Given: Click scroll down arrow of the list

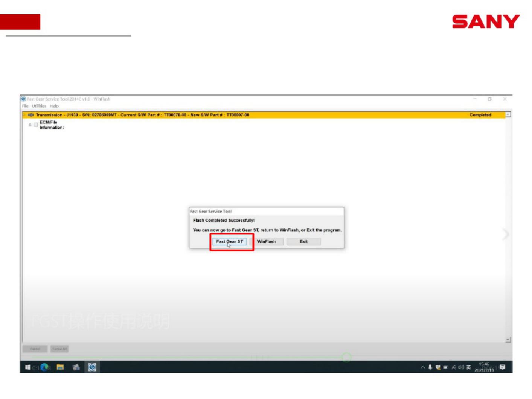Looking at the screenshot, I should point(508,340).
